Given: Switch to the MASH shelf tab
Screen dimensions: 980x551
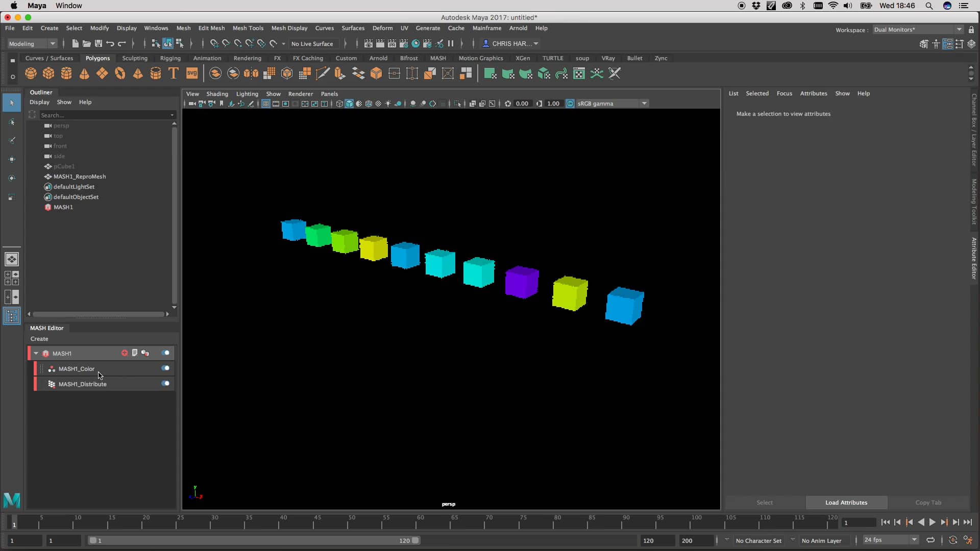Looking at the screenshot, I should [437, 58].
